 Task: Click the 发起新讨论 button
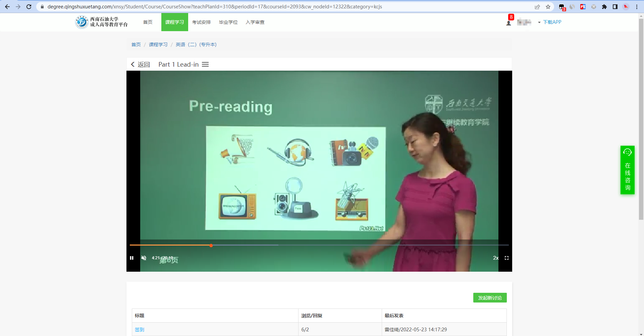coord(490,298)
